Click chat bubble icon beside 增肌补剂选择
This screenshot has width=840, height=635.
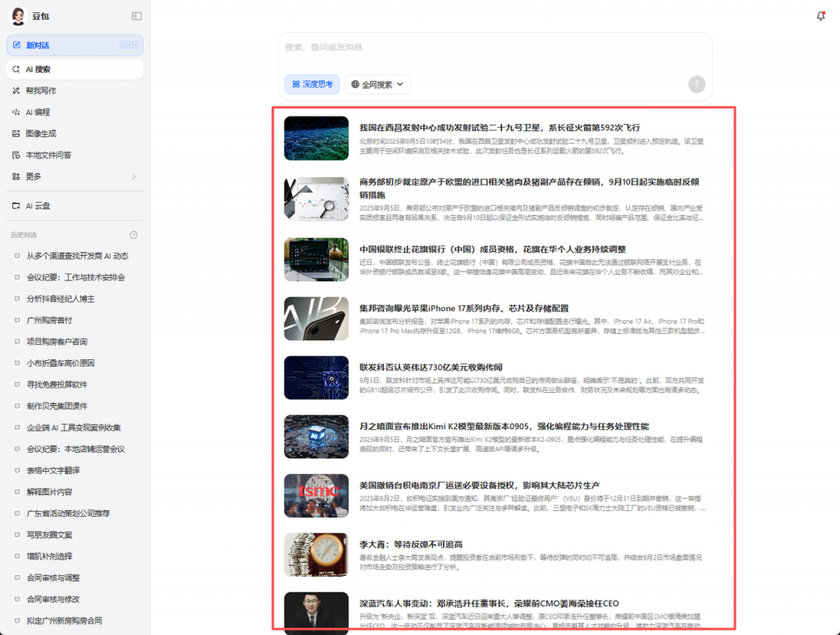[x=17, y=555]
